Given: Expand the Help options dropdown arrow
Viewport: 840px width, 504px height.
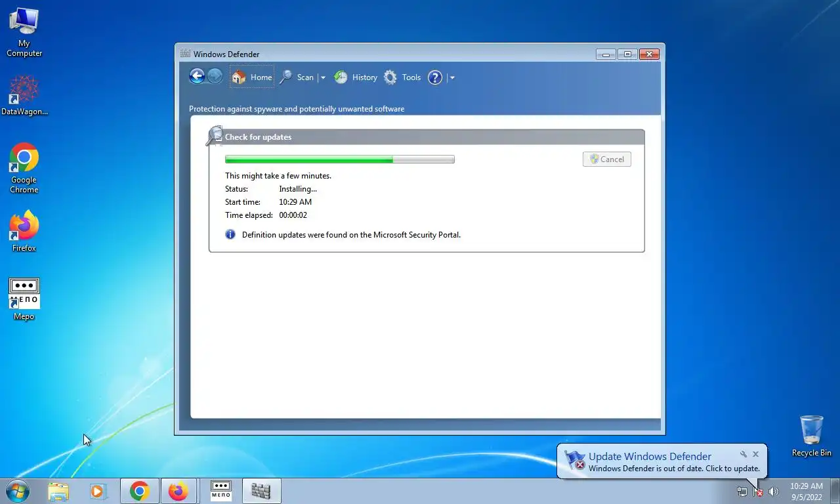Looking at the screenshot, I should [452, 77].
